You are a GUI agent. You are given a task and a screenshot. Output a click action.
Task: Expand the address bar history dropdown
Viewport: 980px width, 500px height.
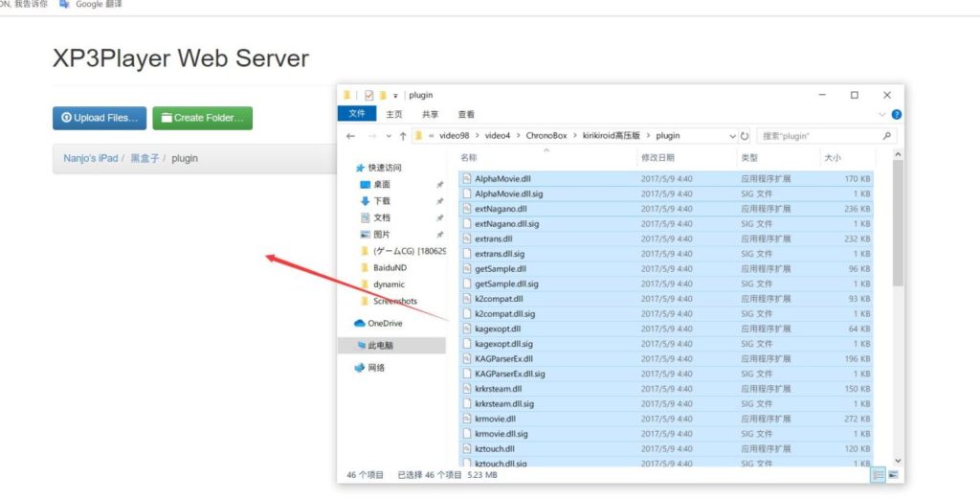tap(733, 136)
